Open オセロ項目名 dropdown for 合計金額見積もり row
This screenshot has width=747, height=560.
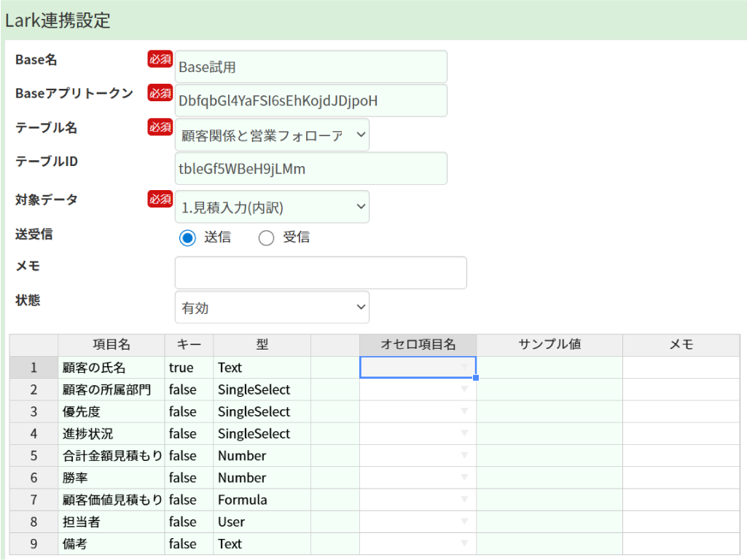click(464, 456)
